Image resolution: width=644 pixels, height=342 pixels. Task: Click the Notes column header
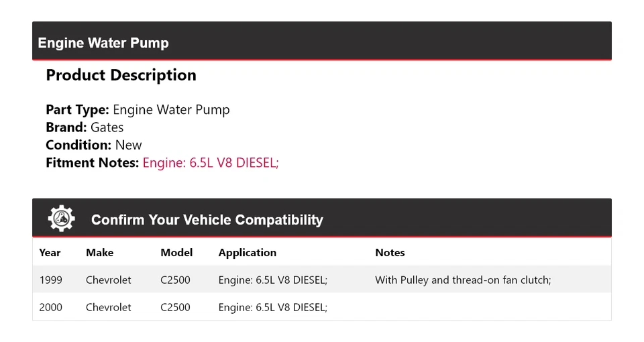click(390, 253)
